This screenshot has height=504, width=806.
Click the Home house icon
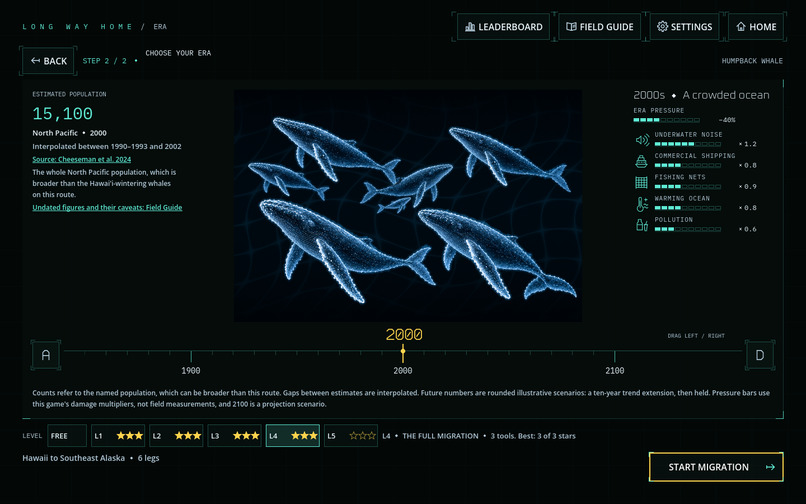(741, 27)
